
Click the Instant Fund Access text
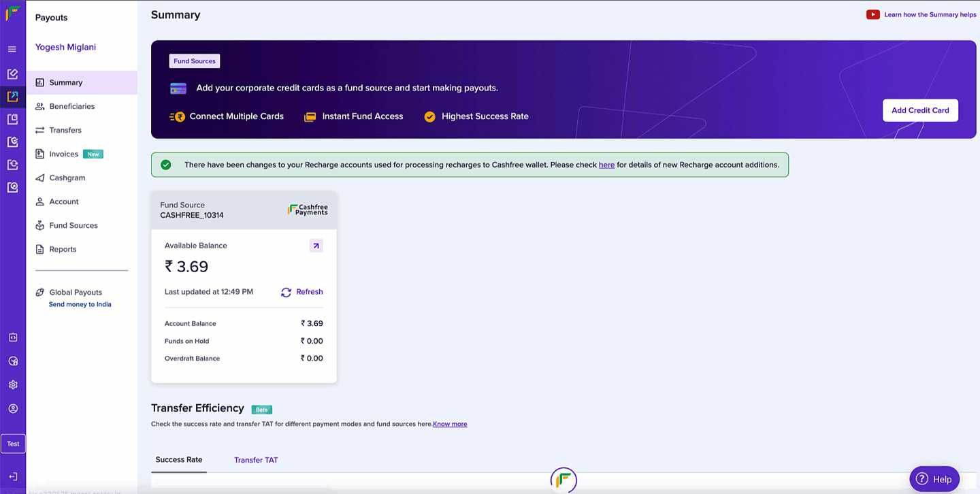[363, 116]
